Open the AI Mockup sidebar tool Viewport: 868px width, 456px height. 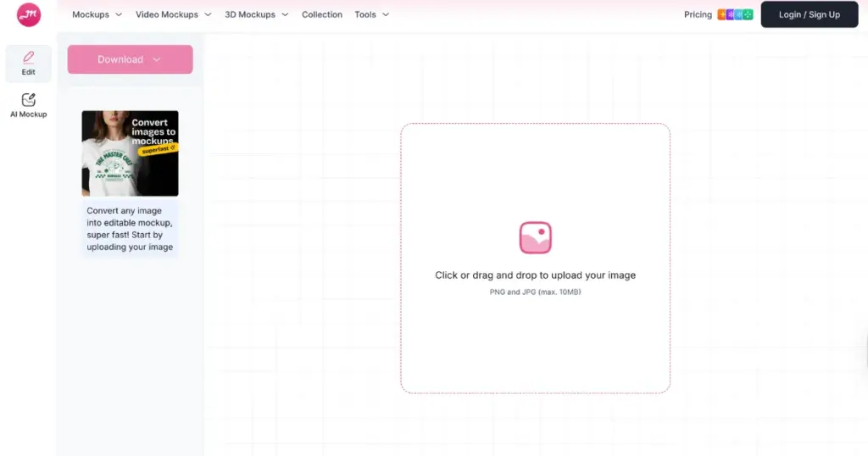point(29,105)
